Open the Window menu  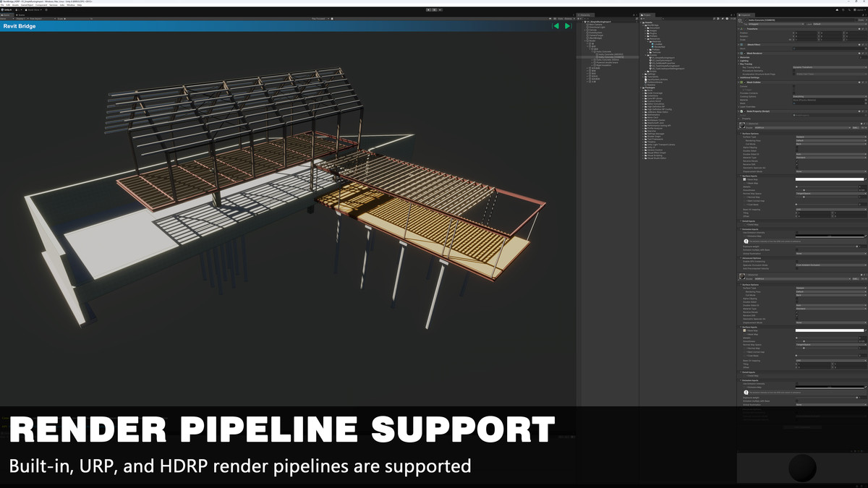tap(70, 5)
